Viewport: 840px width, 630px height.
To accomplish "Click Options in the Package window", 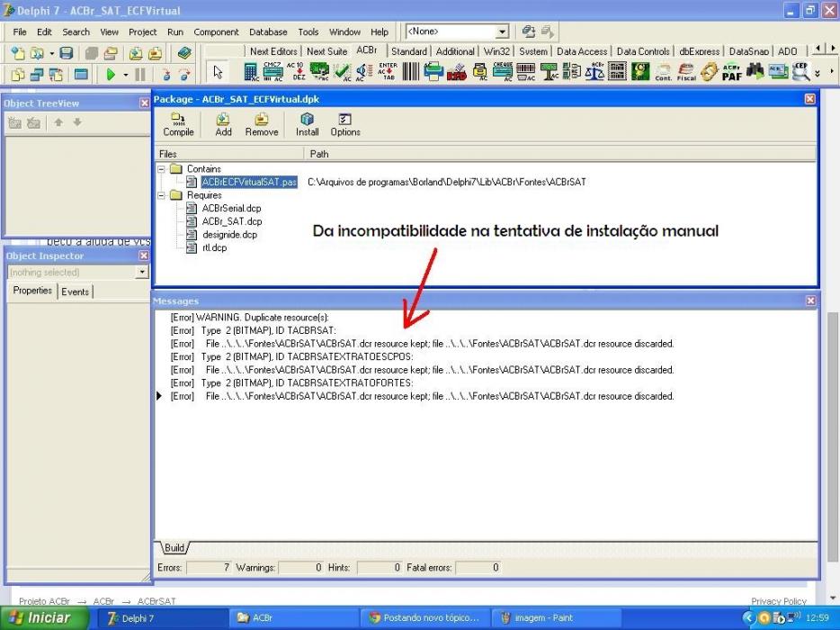I will click(x=345, y=124).
